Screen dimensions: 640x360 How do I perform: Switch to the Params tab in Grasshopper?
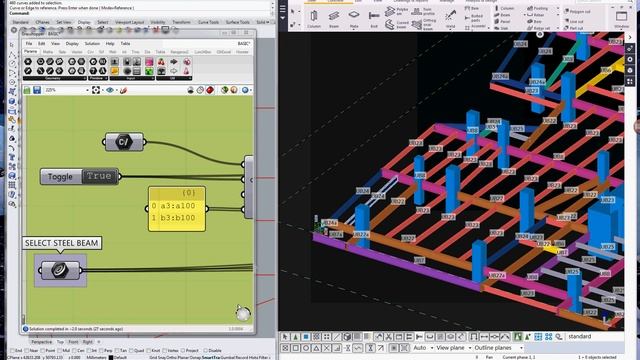click(x=31, y=52)
